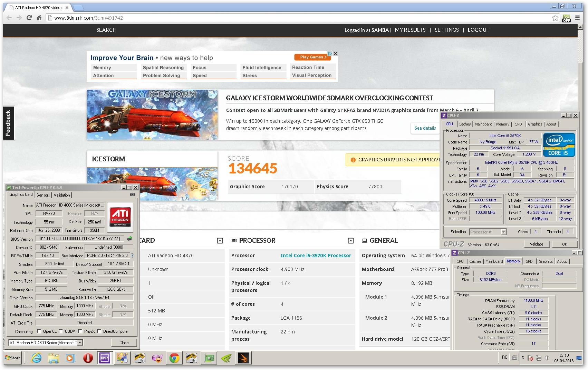Open the GPU-Z graphics card taskbar icon
Image resolution: width=588 pixels, height=370 pixels.
tap(209, 358)
